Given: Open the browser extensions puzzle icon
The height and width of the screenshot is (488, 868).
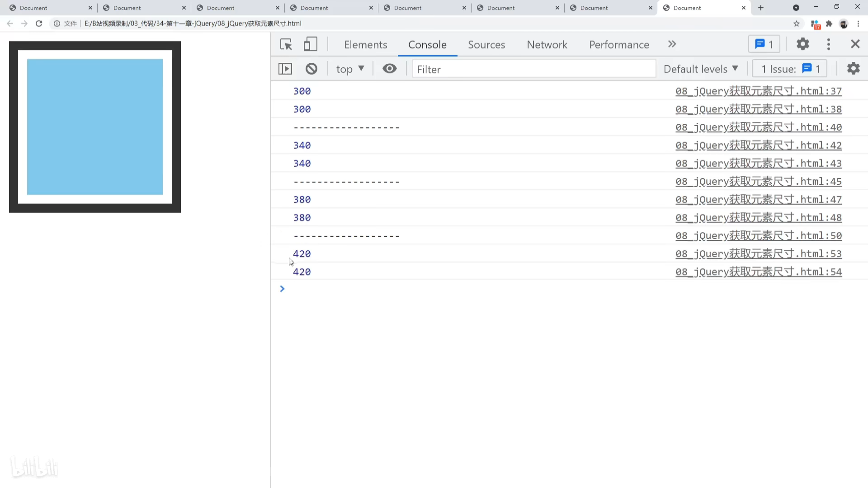Looking at the screenshot, I should pos(829,23).
